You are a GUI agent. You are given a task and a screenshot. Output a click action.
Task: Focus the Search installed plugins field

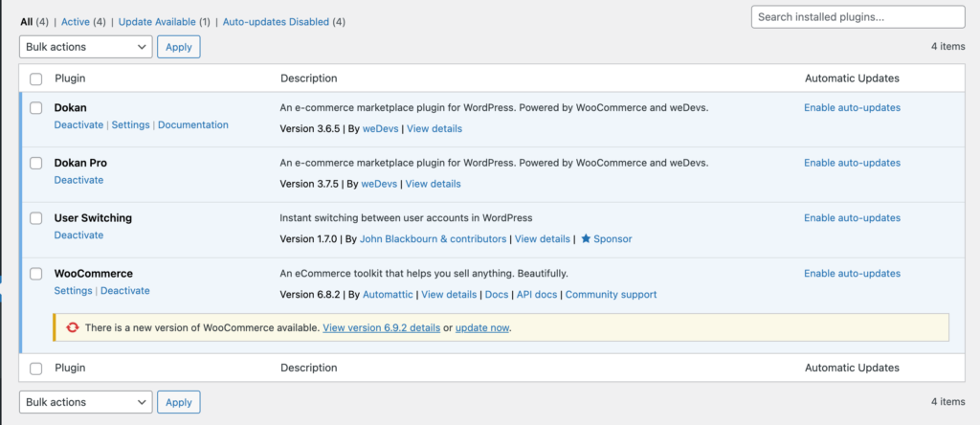[x=858, y=17]
